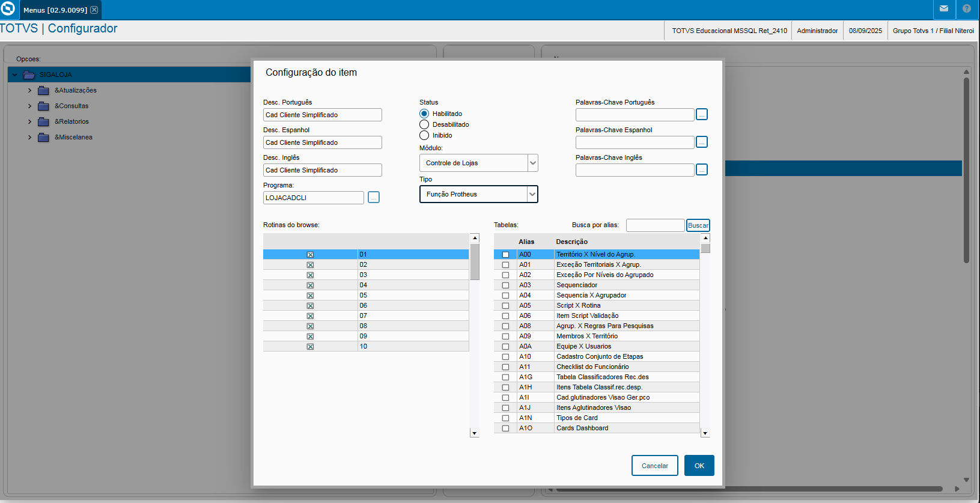Select the A09 Membros X Território row

[597, 336]
